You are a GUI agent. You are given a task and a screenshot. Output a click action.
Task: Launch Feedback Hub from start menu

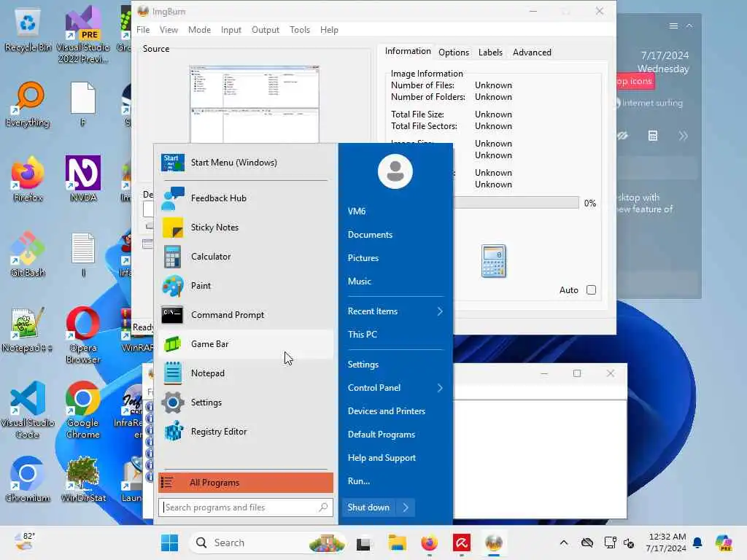245,198
